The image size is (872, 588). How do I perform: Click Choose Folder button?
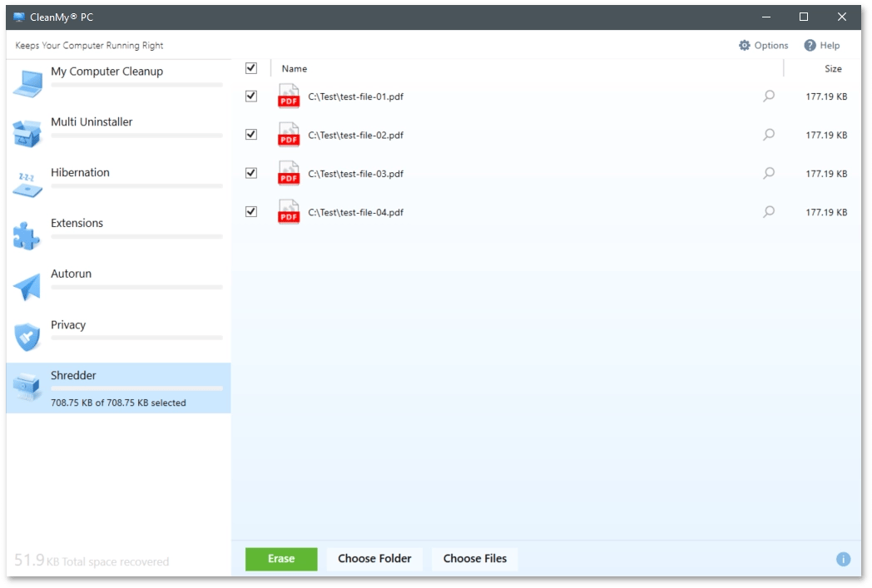click(374, 559)
